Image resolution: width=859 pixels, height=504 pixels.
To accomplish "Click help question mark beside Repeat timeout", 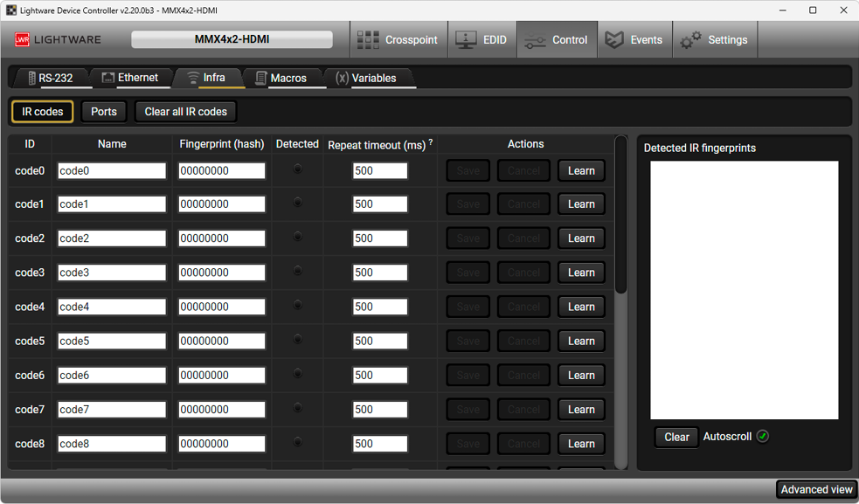I will pos(431,142).
